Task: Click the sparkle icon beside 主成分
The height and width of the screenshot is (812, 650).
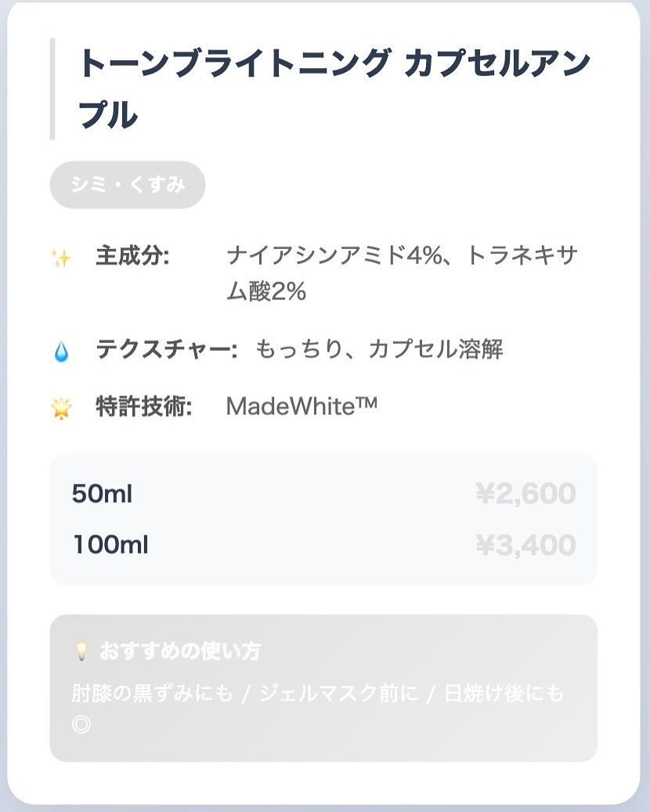Action: (x=60, y=258)
